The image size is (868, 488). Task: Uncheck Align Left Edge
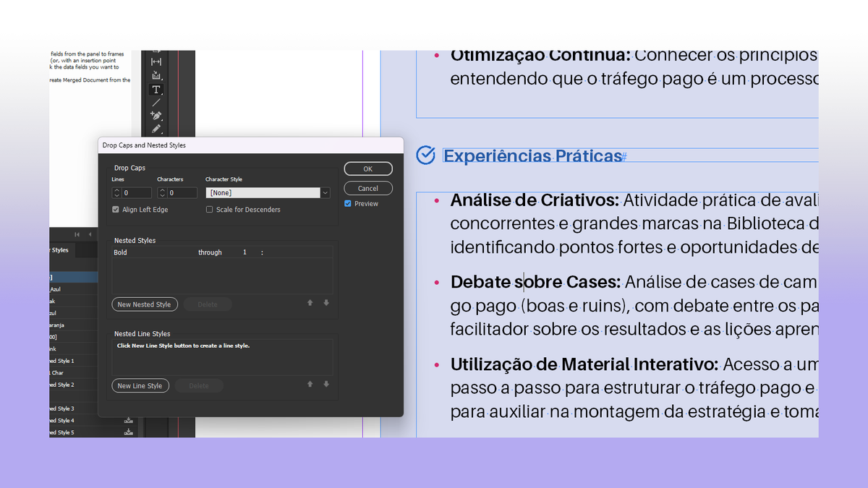point(116,209)
